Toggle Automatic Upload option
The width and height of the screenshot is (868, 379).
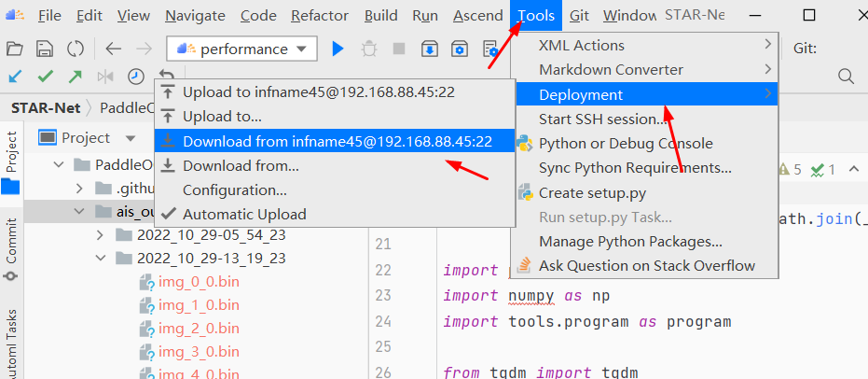click(x=243, y=214)
